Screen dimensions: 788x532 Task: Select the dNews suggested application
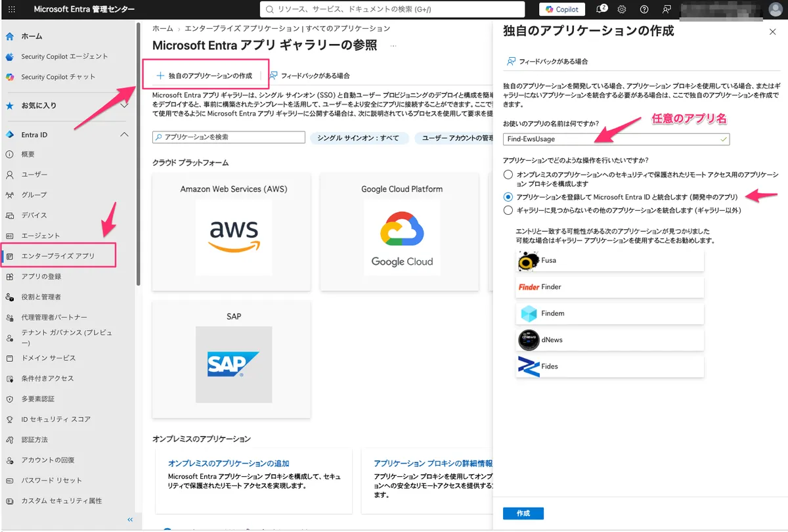pos(609,340)
